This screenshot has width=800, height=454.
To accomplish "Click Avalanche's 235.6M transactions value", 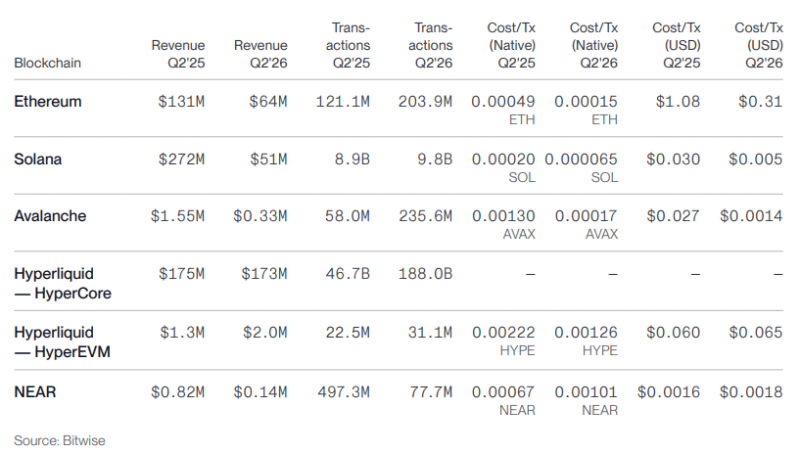I will click(x=425, y=216).
